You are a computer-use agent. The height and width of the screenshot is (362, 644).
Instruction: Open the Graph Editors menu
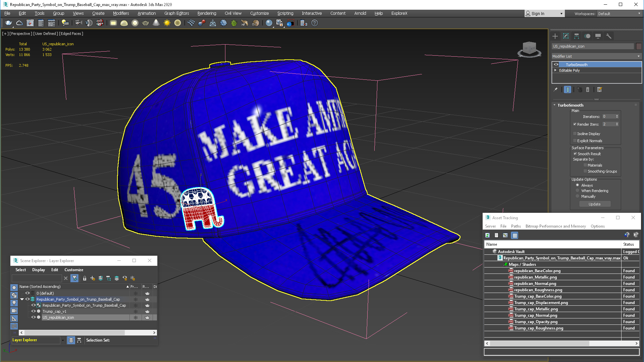click(176, 13)
